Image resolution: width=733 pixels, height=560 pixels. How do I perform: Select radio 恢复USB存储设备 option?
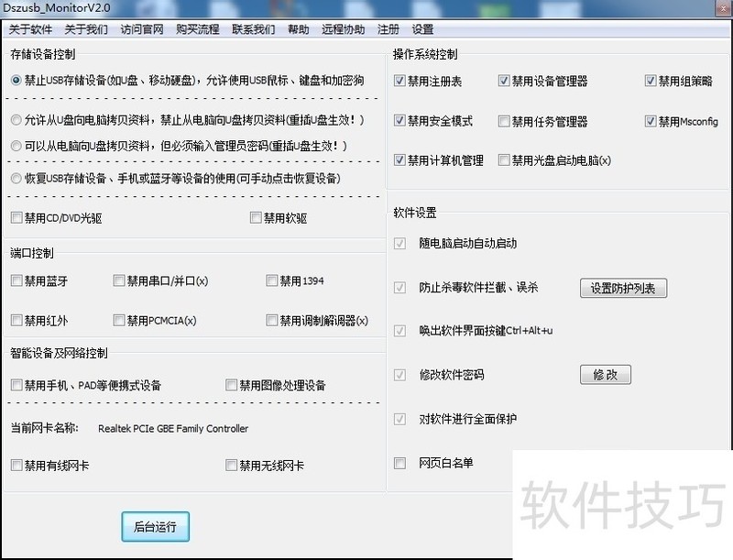(x=16, y=179)
